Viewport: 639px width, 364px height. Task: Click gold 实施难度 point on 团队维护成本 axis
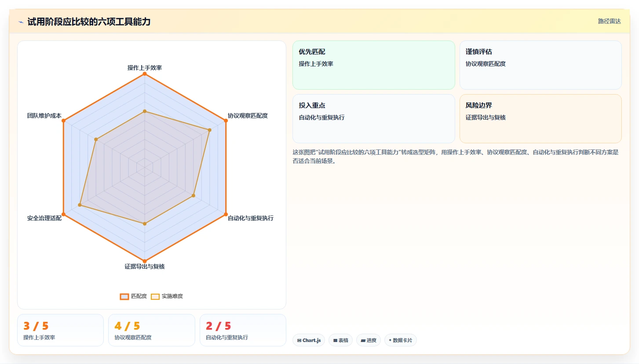(96, 139)
